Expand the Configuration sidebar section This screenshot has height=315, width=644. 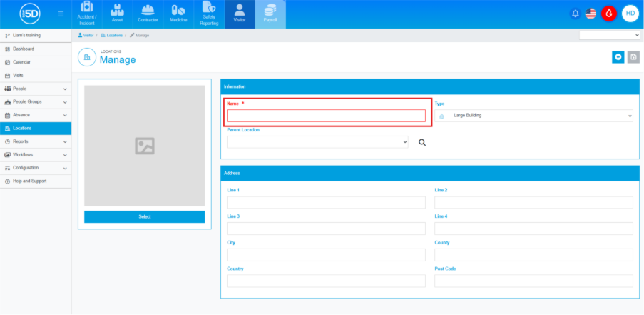coord(36,168)
